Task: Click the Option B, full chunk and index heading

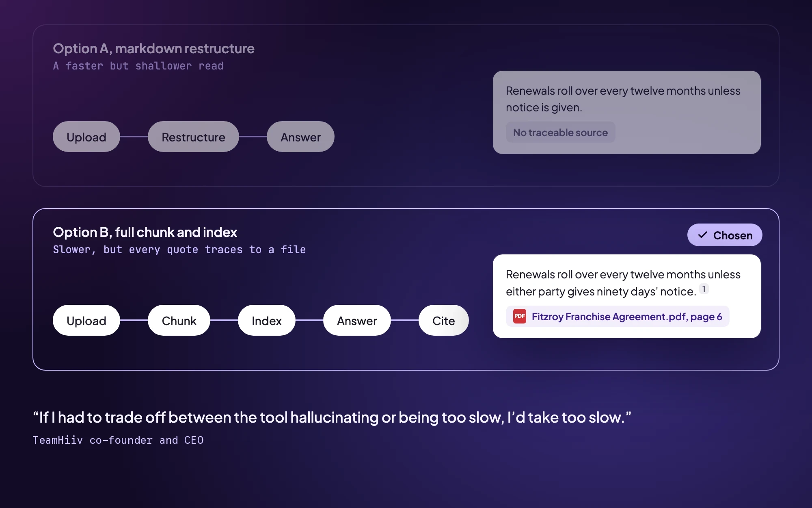Action: click(145, 232)
